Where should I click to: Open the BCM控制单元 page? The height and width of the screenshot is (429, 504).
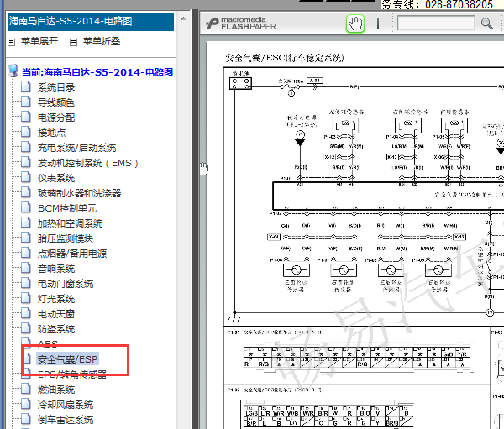click(x=67, y=208)
